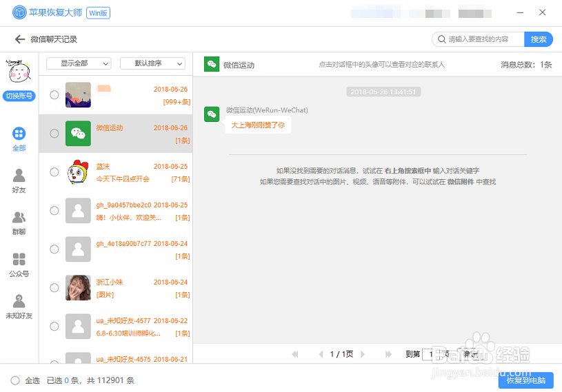The image size is (562, 392).
Task: Open the 蓝沫 chat entry name
Action: pos(103,167)
